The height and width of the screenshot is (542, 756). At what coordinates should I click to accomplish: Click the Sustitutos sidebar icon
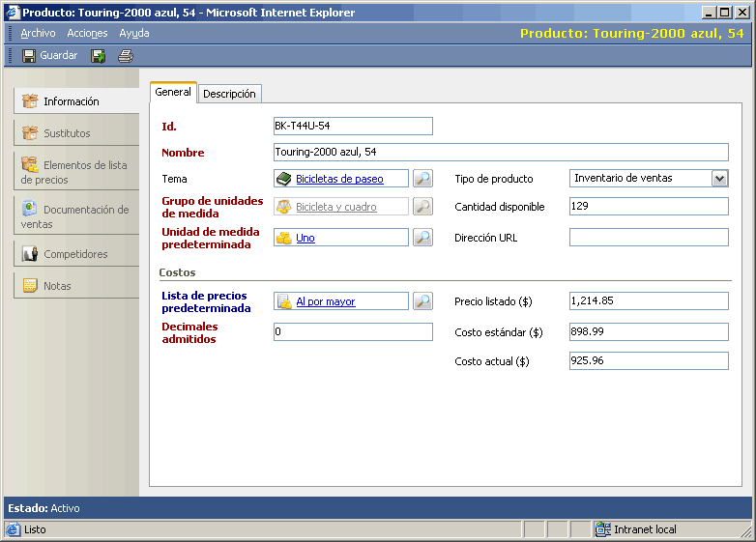pyautogui.click(x=30, y=132)
